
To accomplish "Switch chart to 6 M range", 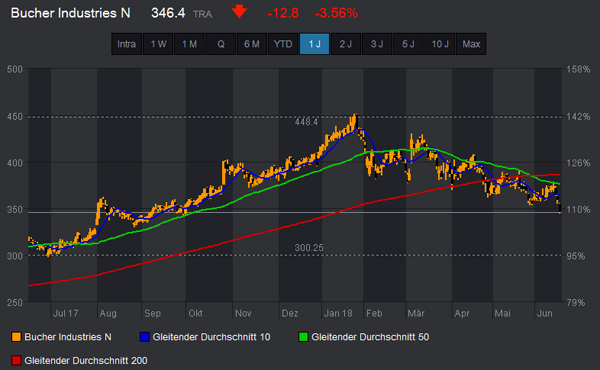I will click(252, 44).
